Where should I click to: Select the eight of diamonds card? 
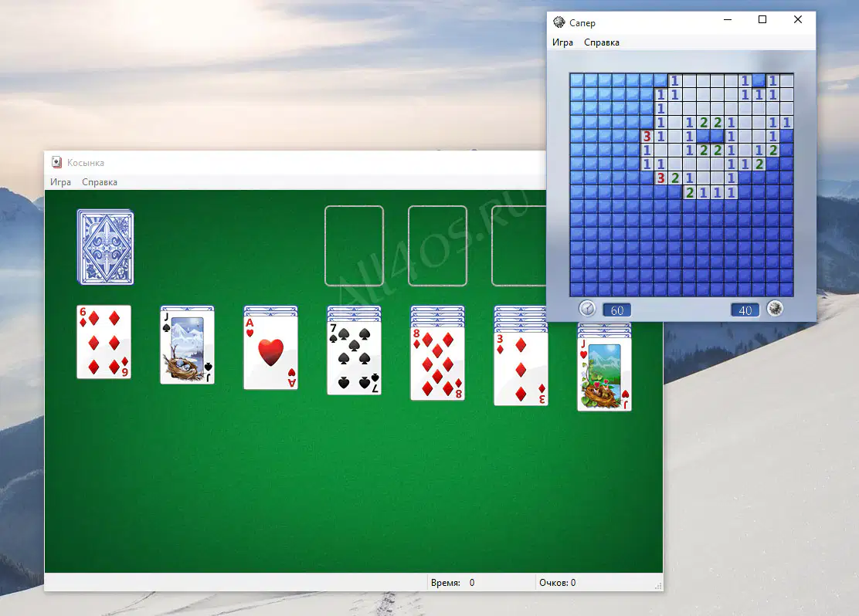coord(438,364)
